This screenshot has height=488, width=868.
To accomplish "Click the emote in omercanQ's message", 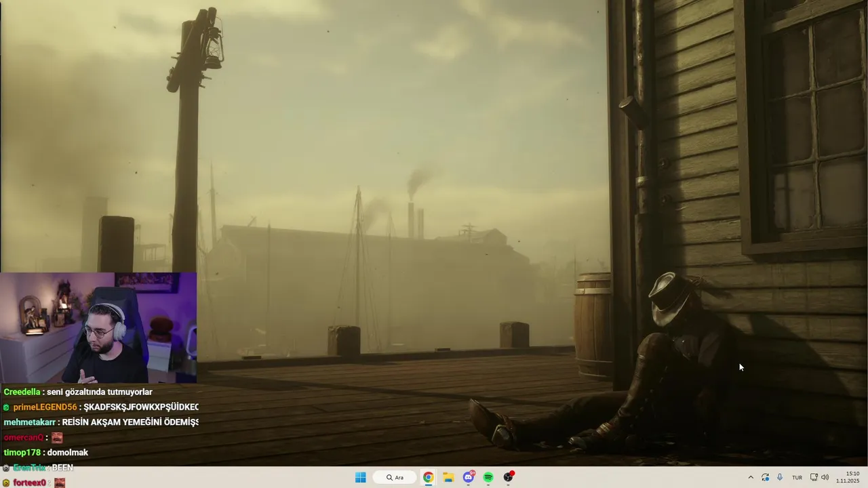I will (57, 438).
